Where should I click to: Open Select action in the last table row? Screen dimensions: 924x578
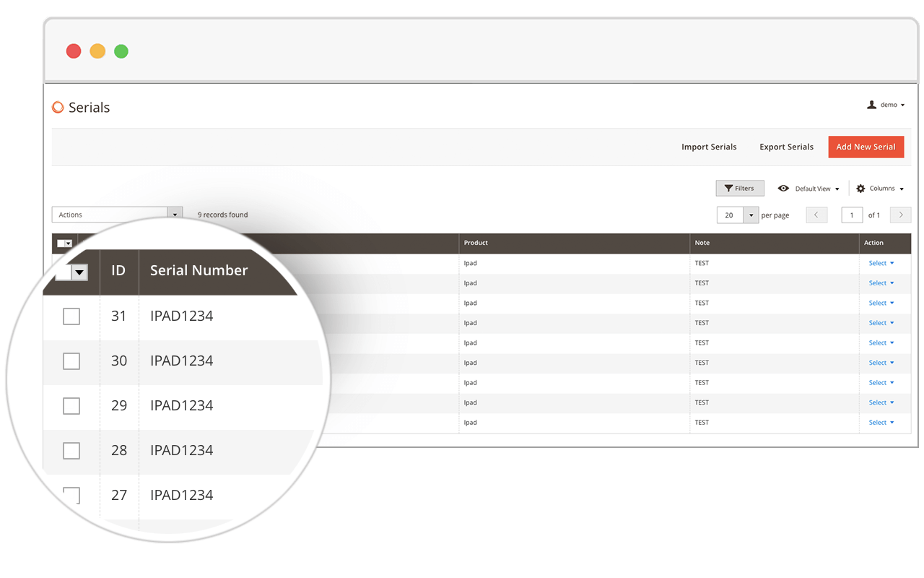(x=881, y=423)
